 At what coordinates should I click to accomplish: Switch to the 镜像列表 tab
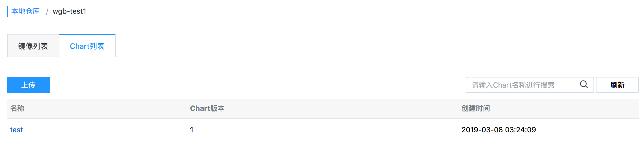point(33,46)
